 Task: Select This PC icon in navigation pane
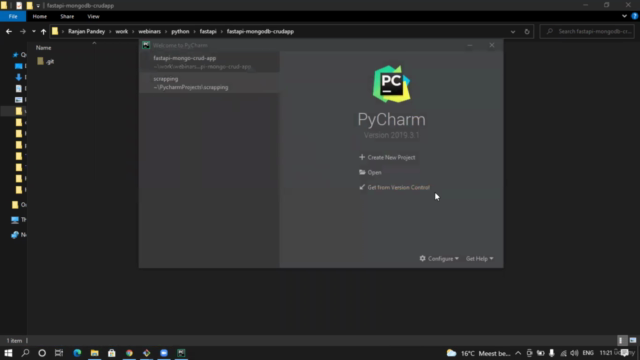pos(15,220)
